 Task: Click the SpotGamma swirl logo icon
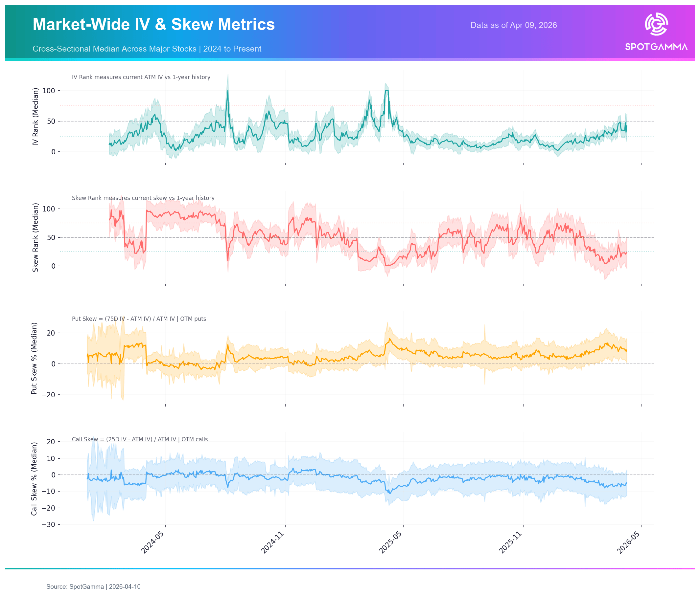click(656, 24)
